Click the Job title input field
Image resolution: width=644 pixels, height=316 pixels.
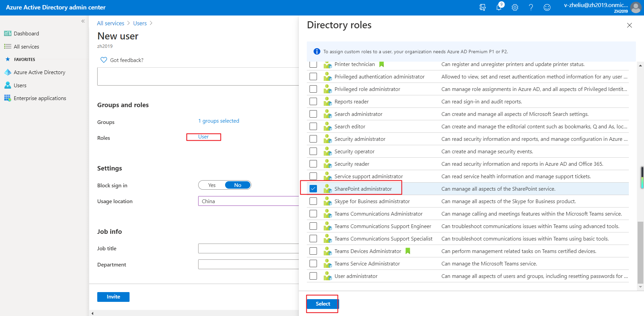248,248
